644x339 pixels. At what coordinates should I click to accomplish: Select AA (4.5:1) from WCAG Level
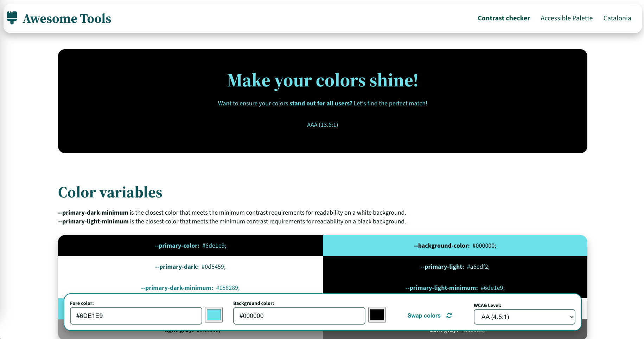click(x=524, y=317)
